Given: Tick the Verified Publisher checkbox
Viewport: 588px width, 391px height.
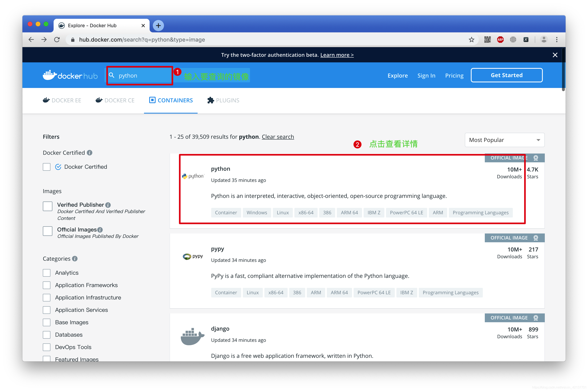Looking at the screenshot, I should pyautogui.click(x=47, y=206).
